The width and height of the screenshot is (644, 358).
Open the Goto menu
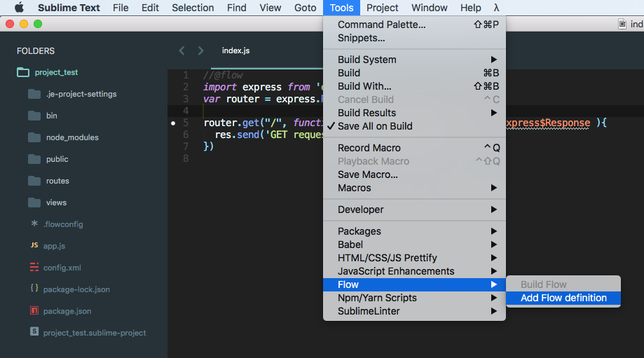pyautogui.click(x=305, y=8)
